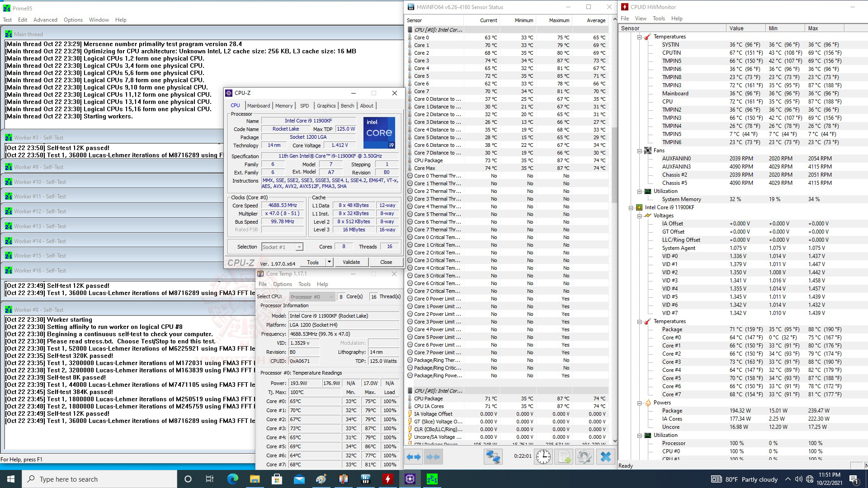Open CPU-Z Tools dropdown arrow
Image resolution: width=868 pixels, height=488 pixels.
tap(329, 262)
